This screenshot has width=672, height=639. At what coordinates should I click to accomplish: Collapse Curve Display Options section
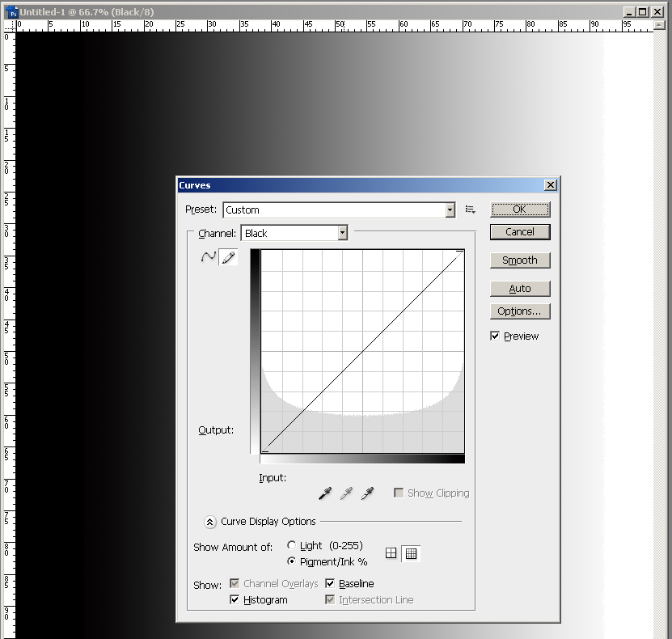click(x=209, y=522)
